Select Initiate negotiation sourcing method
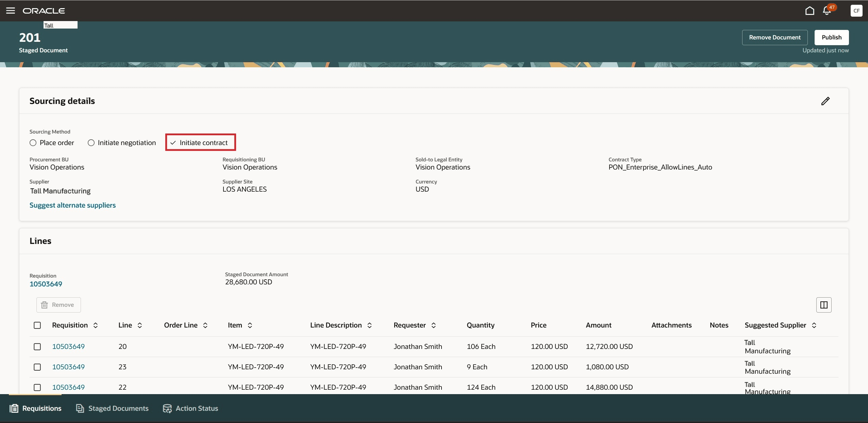The height and width of the screenshot is (423, 868). pyautogui.click(x=91, y=143)
